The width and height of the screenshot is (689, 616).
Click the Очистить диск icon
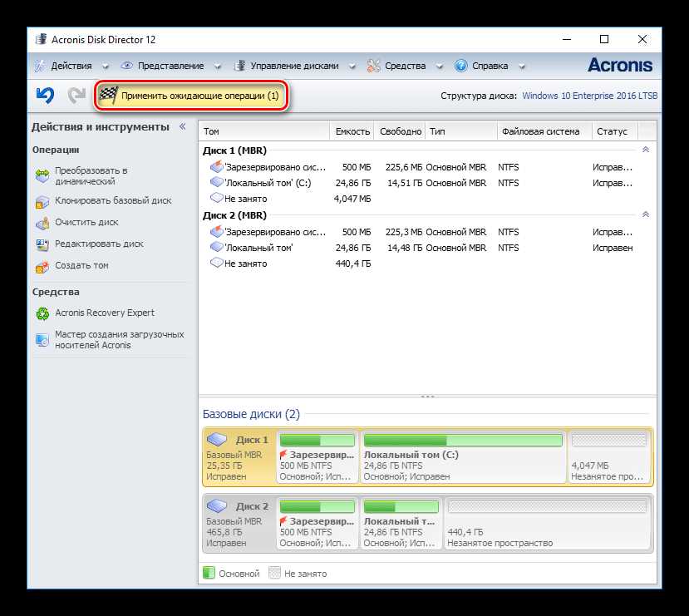42,223
